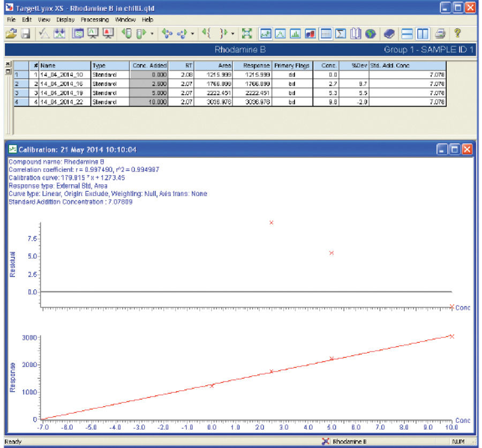The image size is (482, 448).
Task: Click the previous group brace icon
Action: [x=207, y=33]
